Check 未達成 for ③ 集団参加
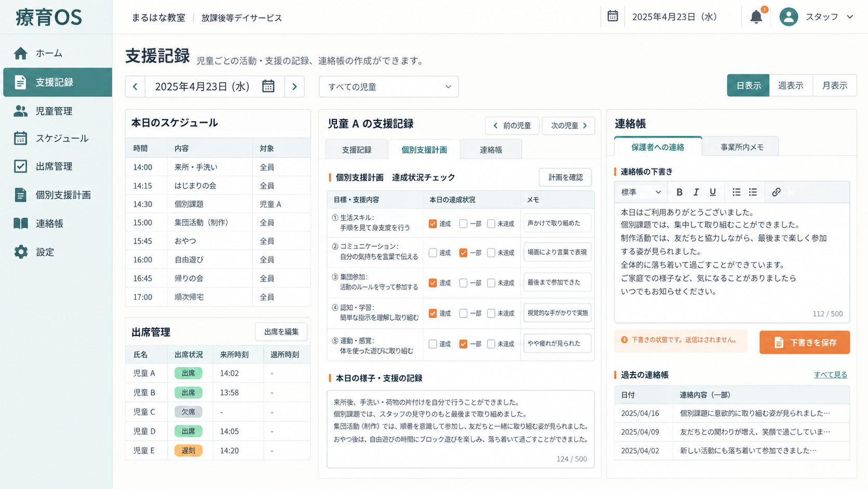Viewport: 868px width, 489px height. tap(491, 283)
